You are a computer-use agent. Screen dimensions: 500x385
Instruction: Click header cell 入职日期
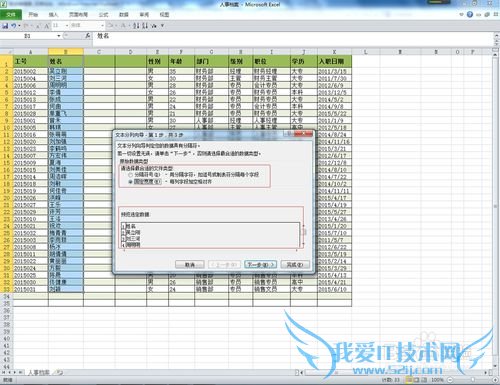pos(334,61)
